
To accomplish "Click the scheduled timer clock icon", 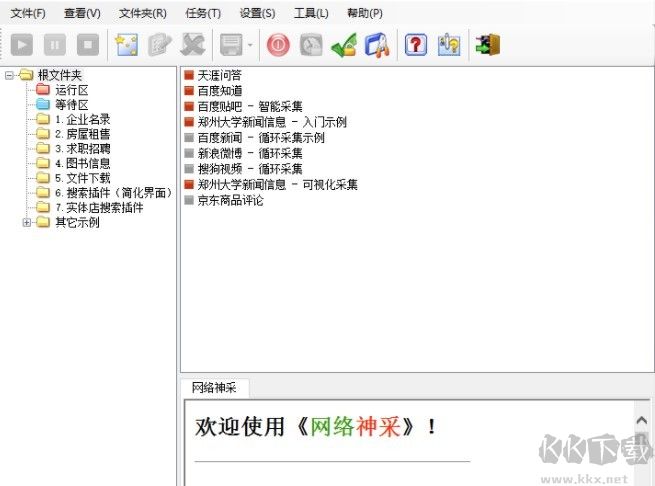I will click(311, 44).
